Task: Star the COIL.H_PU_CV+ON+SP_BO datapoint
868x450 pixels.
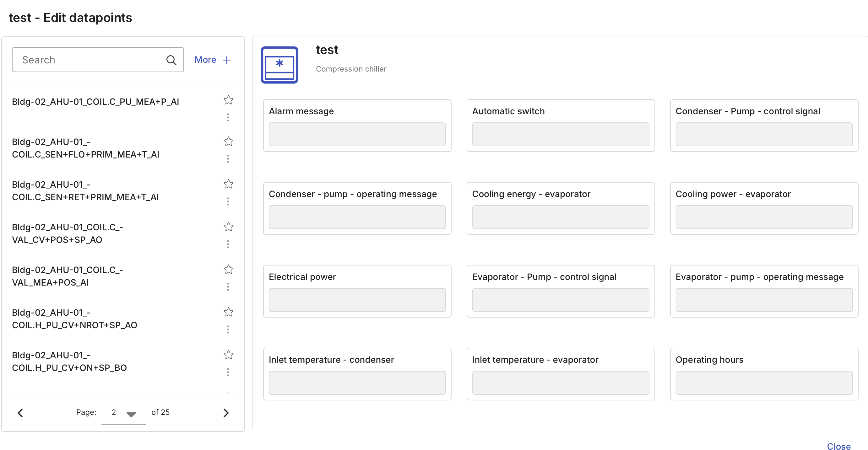Action: [228, 355]
